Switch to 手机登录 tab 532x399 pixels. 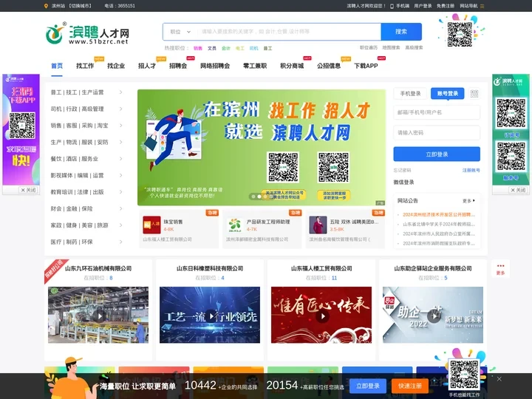point(410,94)
